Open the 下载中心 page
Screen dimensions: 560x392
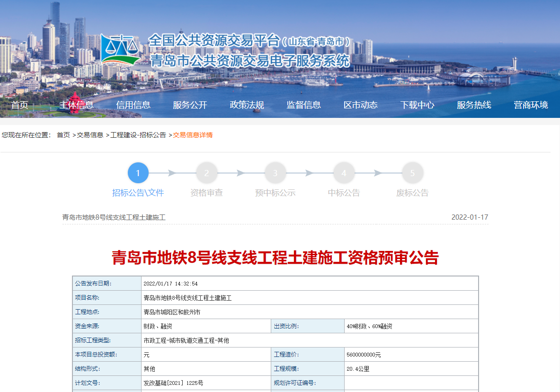[417, 105]
